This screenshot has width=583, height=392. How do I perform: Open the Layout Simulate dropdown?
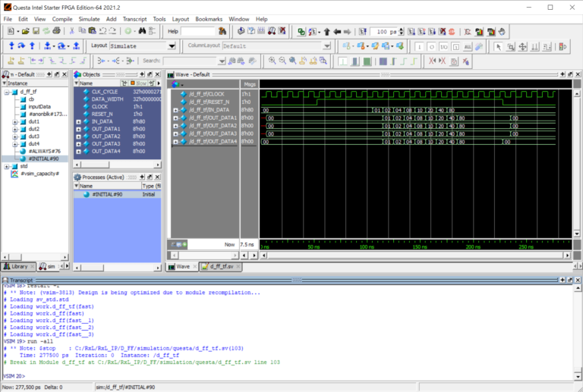[x=172, y=46]
